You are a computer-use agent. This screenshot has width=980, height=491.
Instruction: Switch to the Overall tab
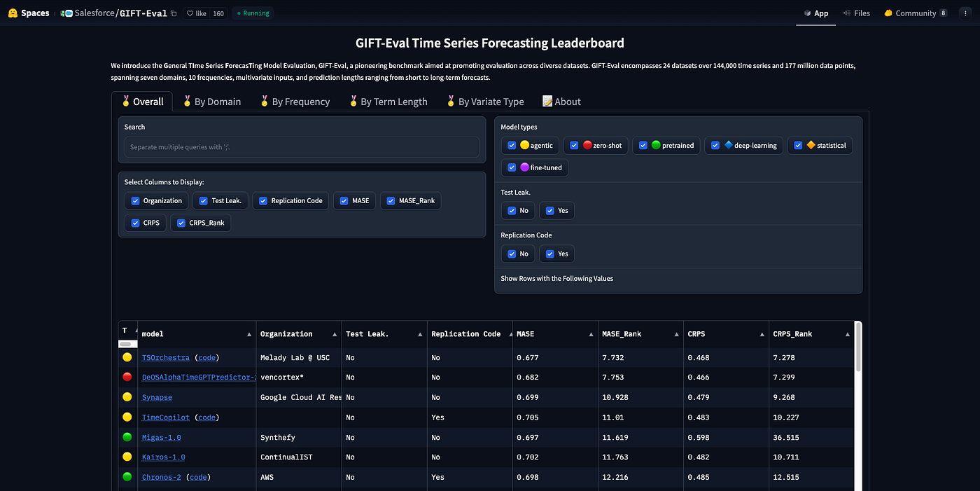coord(143,102)
